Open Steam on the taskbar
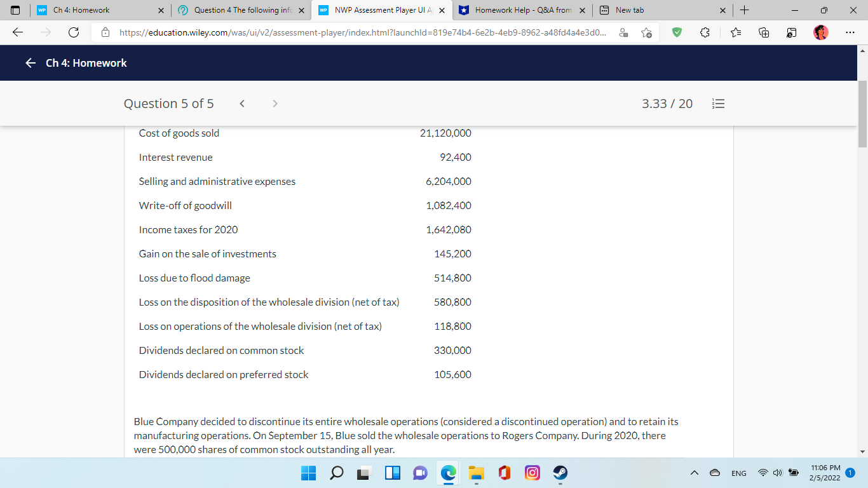The image size is (868, 488). click(x=560, y=473)
